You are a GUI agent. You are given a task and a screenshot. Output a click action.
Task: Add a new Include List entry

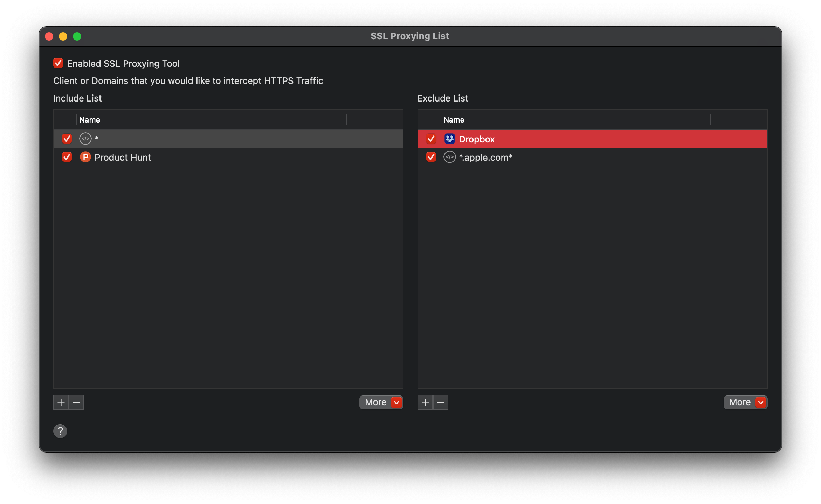click(x=61, y=402)
